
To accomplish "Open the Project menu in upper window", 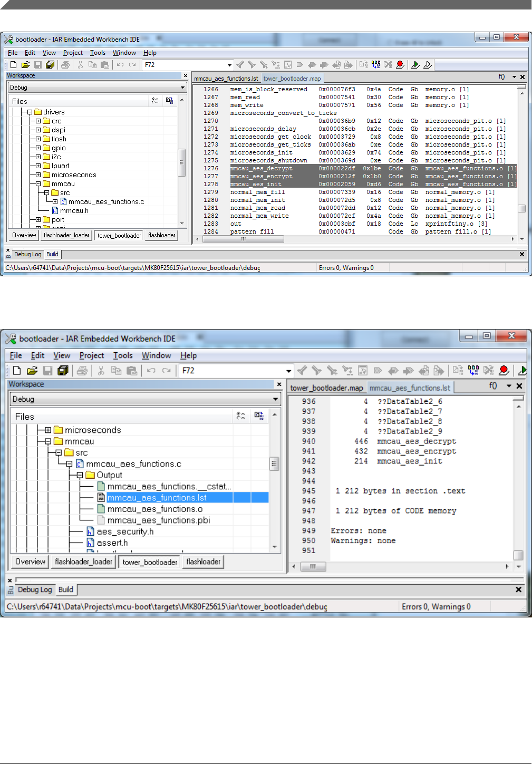I will [x=73, y=53].
